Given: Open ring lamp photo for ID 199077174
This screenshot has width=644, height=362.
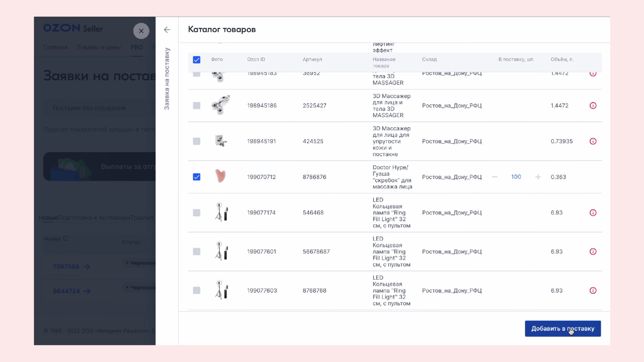Looking at the screenshot, I should click(x=221, y=212).
